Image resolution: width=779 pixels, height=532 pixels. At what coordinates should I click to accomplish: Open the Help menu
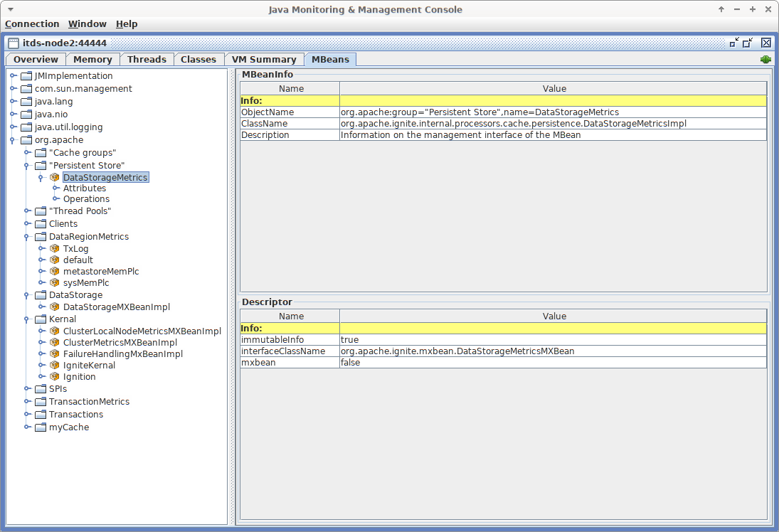point(127,24)
